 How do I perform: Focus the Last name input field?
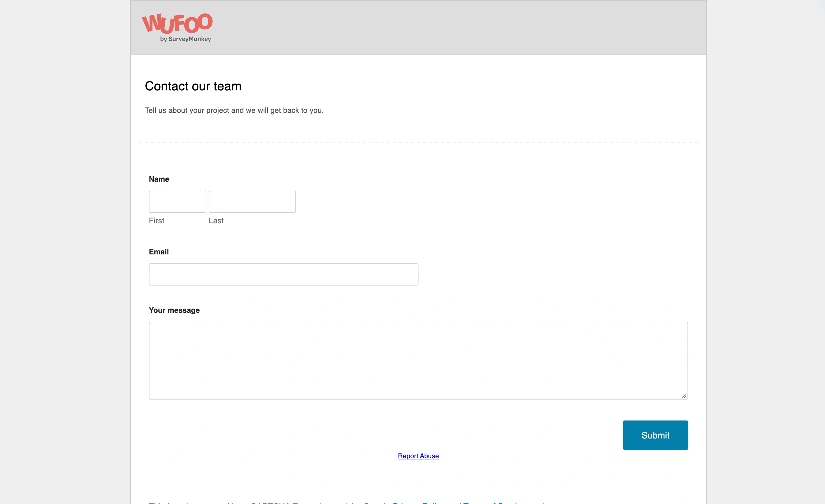pyautogui.click(x=252, y=202)
